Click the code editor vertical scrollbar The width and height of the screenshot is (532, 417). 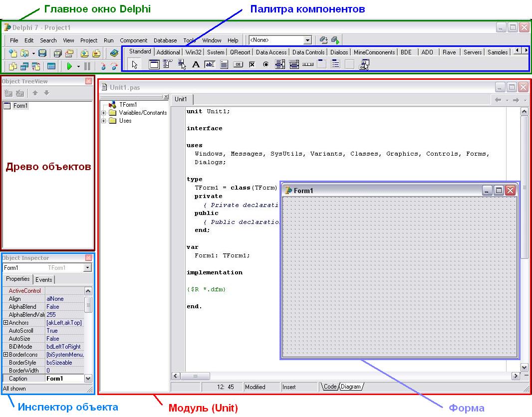tap(524, 239)
